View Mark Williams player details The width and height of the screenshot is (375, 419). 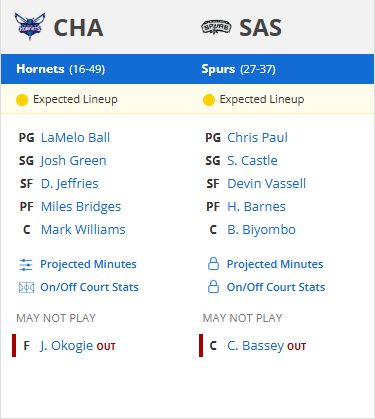coord(83,230)
